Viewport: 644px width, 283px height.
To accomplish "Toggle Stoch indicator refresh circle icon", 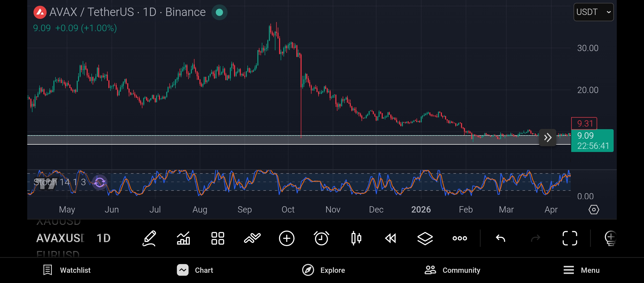I will (100, 182).
